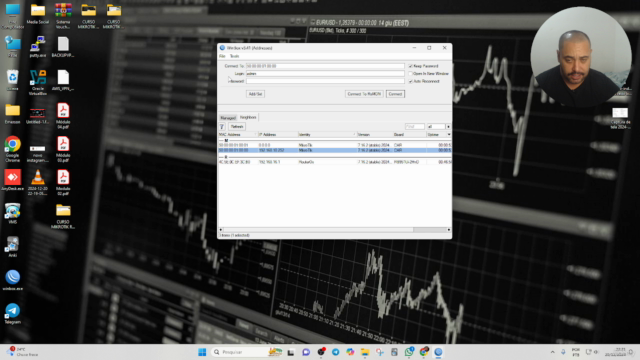Screen dimensions: 640x360
Task: Open the Telegram desktop shortcut
Action: pyautogui.click(x=13, y=313)
